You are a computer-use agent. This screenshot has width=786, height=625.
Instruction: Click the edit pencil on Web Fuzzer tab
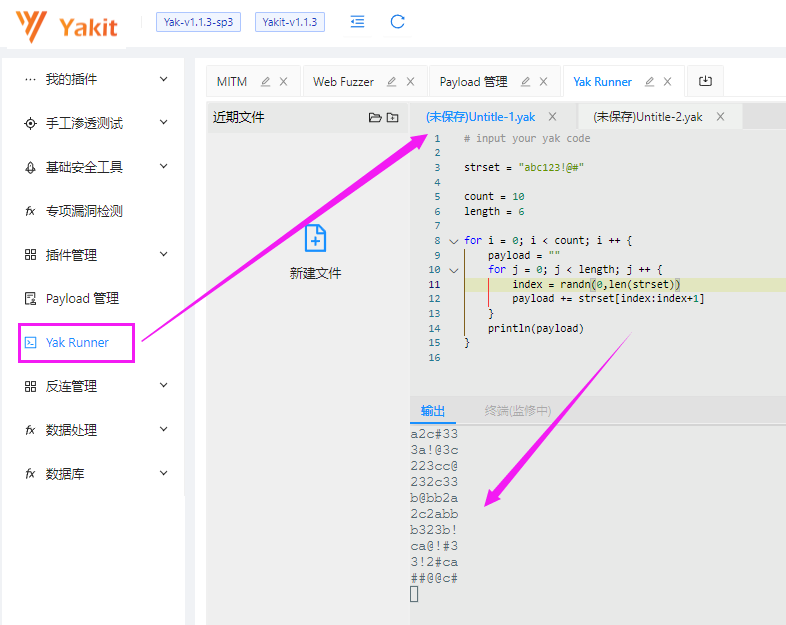(392, 81)
